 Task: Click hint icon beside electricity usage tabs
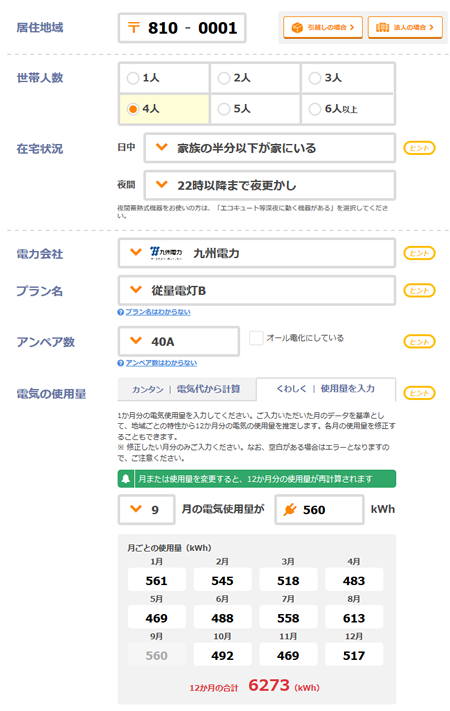(x=419, y=393)
